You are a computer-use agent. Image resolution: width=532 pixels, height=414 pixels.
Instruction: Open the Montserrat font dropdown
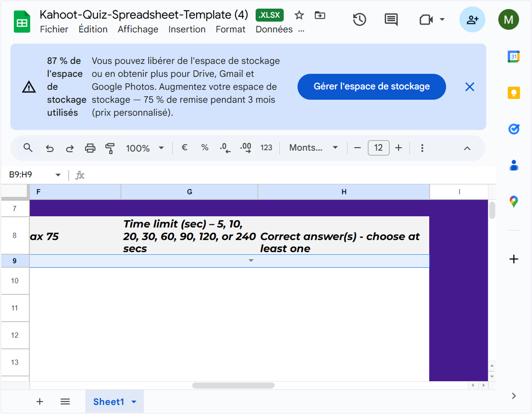coord(313,148)
